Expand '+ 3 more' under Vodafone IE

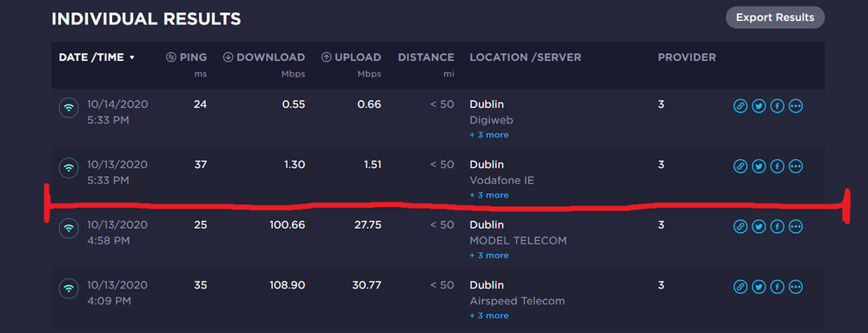(x=489, y=195)
